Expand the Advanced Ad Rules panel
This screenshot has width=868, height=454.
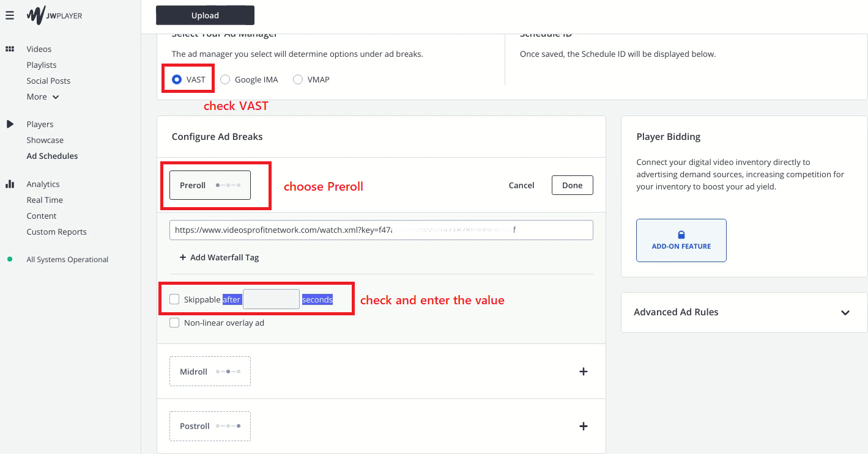(845, 312)
